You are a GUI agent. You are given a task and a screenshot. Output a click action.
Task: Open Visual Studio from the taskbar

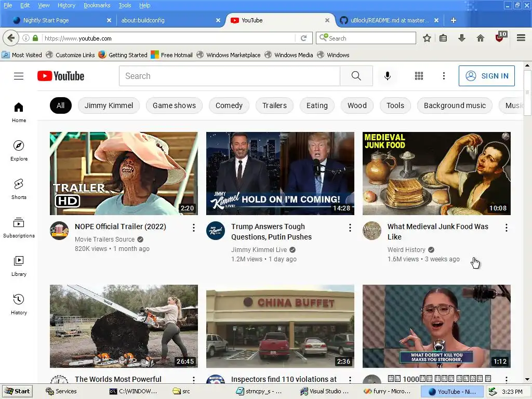325,391
